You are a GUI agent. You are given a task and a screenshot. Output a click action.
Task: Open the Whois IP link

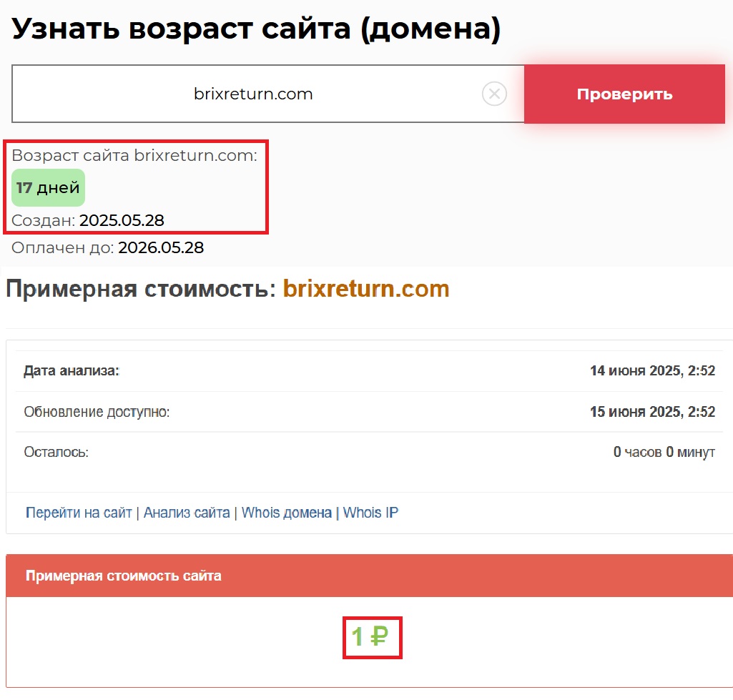pos(370,513)
